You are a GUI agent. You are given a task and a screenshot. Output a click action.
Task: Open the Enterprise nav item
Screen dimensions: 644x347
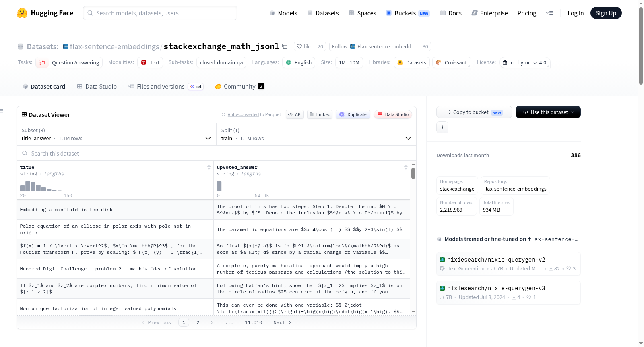[x=489, y=13]
